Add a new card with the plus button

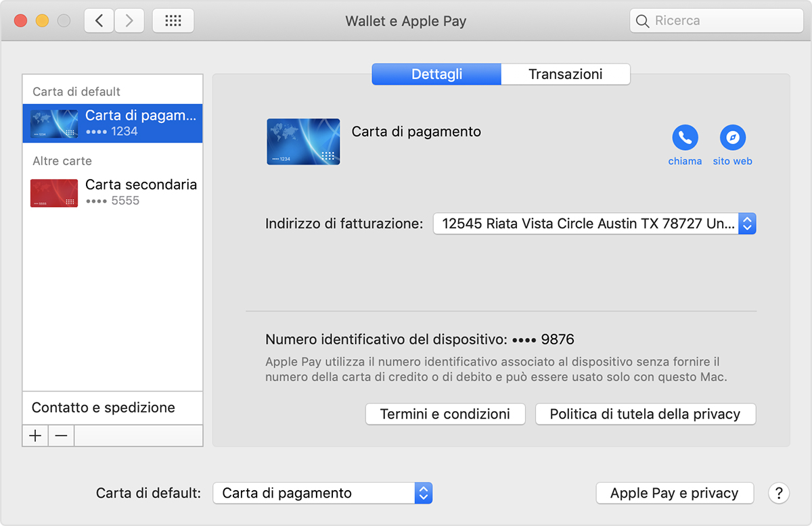pyautogui.click(x=35, y=435)
